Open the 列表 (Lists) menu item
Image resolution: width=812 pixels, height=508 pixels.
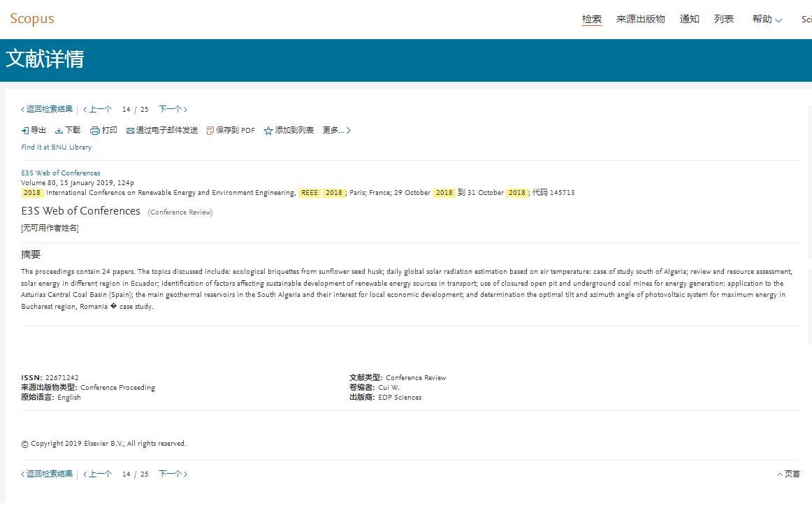[x=724, y=20]
